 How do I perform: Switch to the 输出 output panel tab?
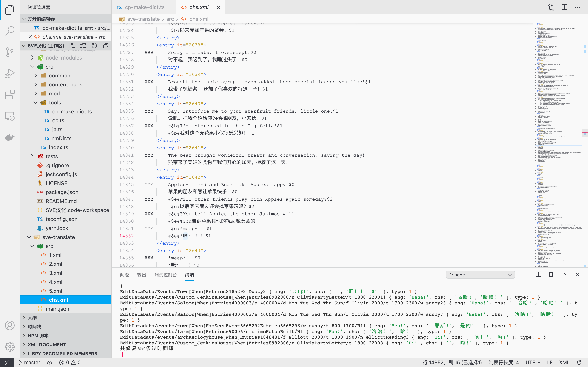pos(141,275)
